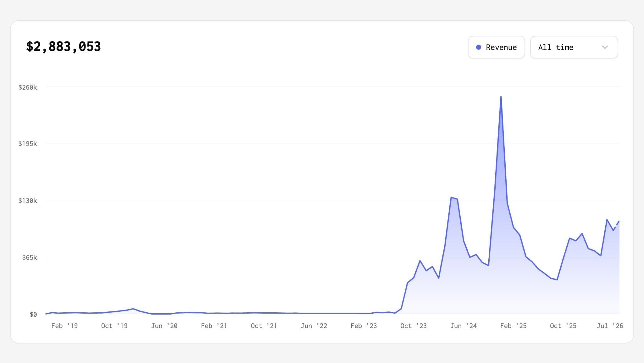
Task: Click the $0 y-axis label
Action: (33, 315)
